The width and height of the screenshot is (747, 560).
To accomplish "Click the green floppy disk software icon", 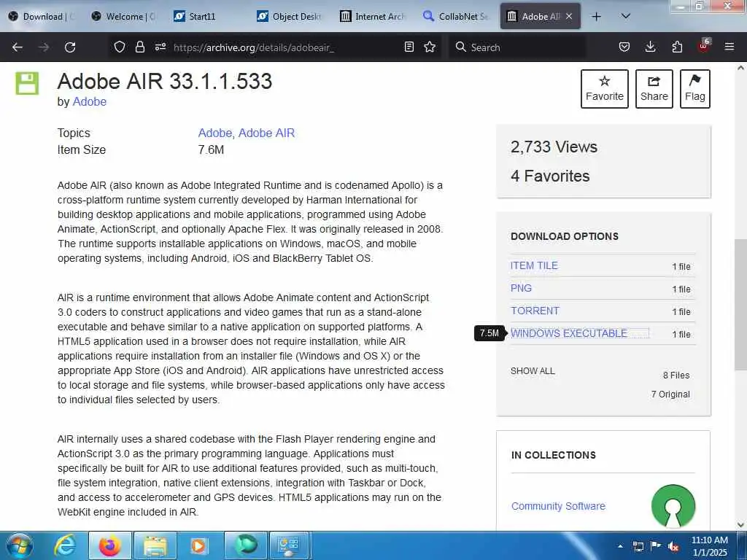I will click(x=27, y=83).
